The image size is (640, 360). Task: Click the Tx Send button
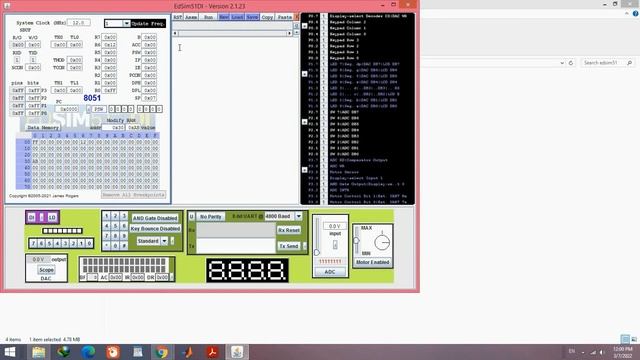[x=289, y=246]
